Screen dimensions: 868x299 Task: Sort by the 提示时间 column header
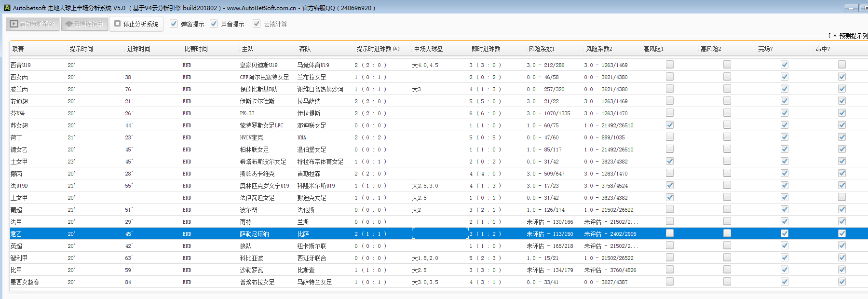point(81,49)
